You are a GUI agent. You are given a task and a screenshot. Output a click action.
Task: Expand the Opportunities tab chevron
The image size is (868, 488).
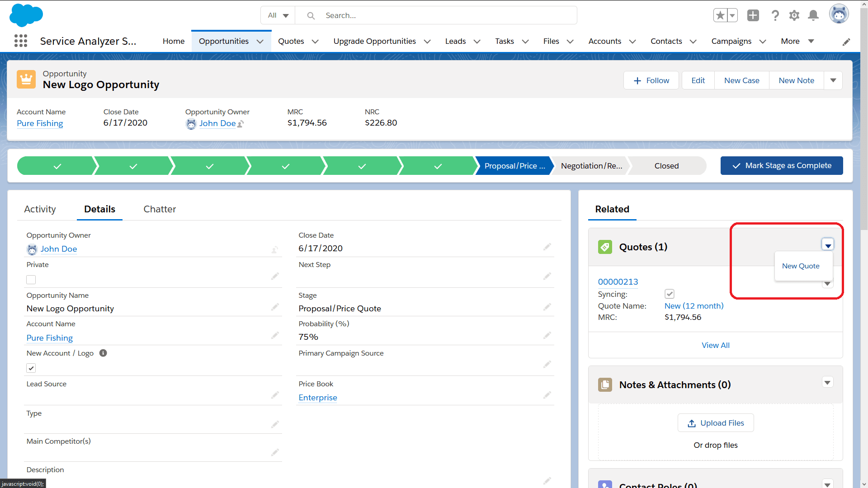pos(260,42)
